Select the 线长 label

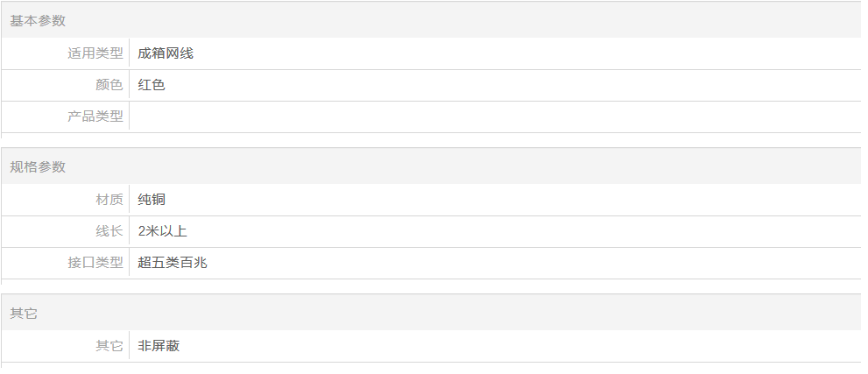point(109,230)
